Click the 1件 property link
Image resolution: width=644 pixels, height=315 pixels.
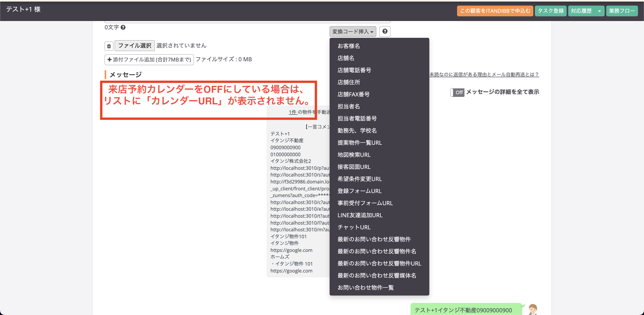pyautogui.click(x=293, y=112)
